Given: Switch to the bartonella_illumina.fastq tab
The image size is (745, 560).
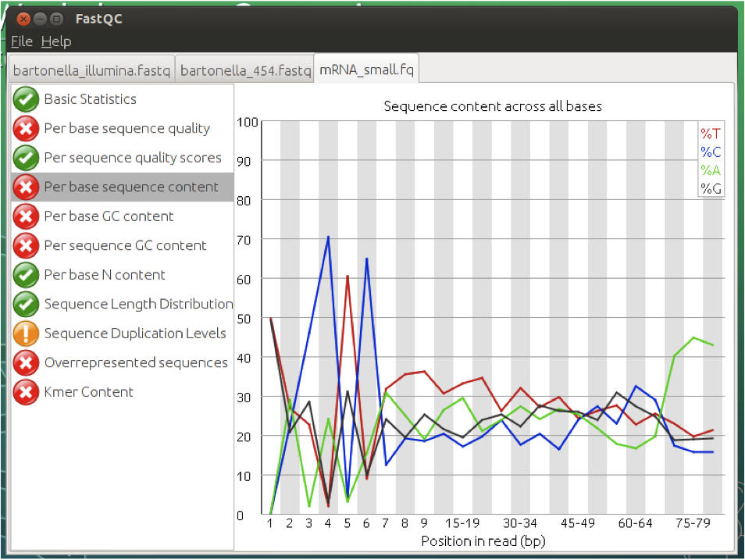Looking at the screenshot, I should pyautogui.click(x=91, y=70).
